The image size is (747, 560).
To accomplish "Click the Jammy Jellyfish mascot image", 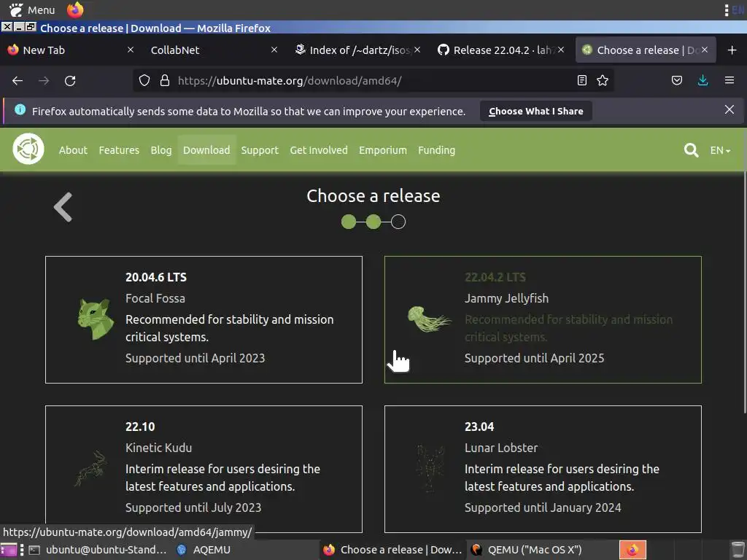I will (428, 319).
